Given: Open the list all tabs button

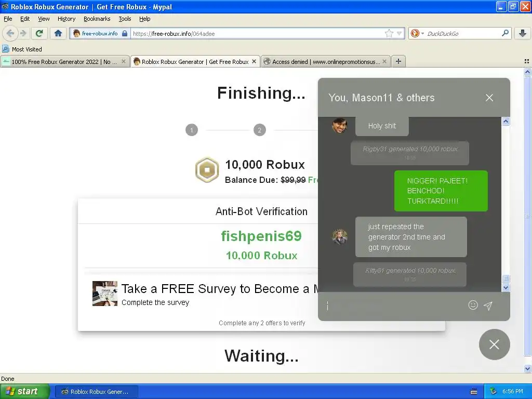Looking at the screenshot, I should pos(527,61).
